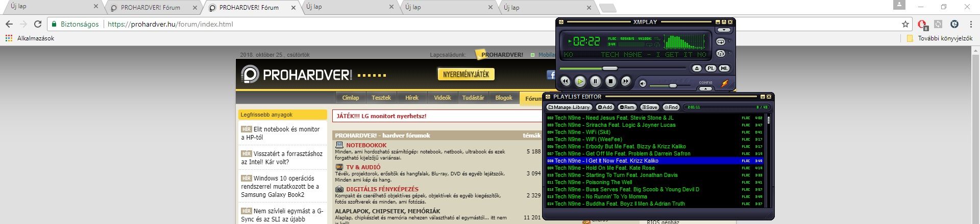Bookmark page with star icon

pyautogui.click(x=905, y=24)
